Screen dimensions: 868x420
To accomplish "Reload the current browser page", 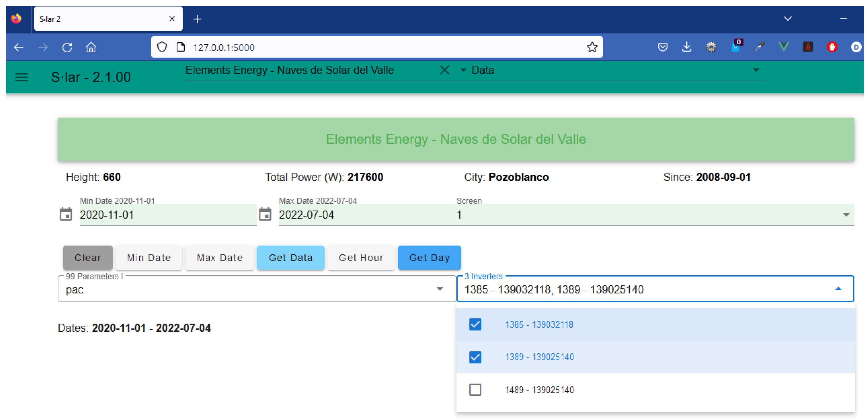I will point(67,47).
